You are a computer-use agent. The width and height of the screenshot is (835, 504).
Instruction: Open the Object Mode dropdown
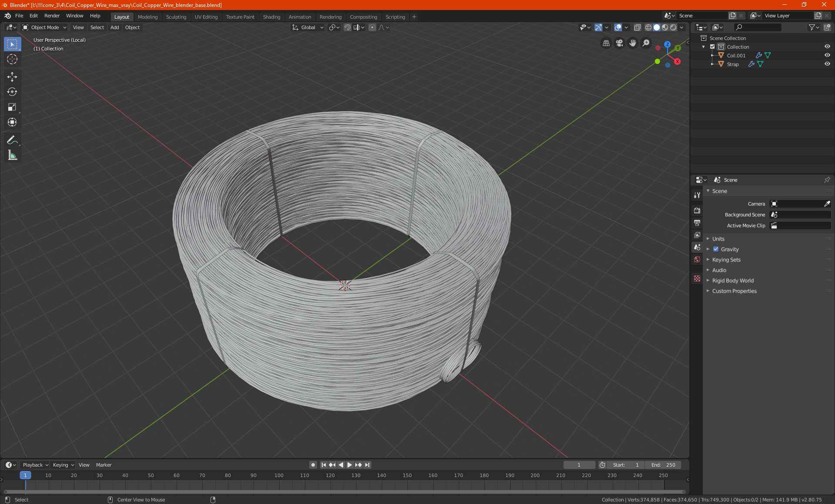45,27
